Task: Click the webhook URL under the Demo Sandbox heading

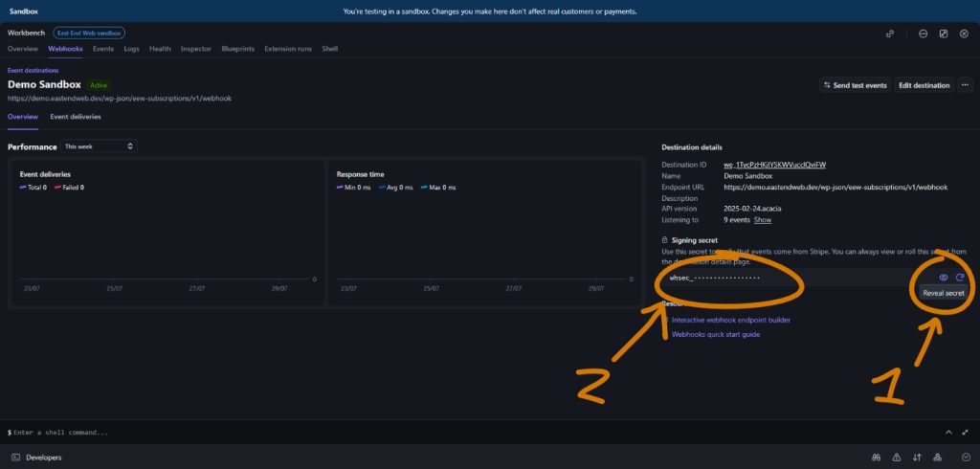Action: click(x=120, y=99)
